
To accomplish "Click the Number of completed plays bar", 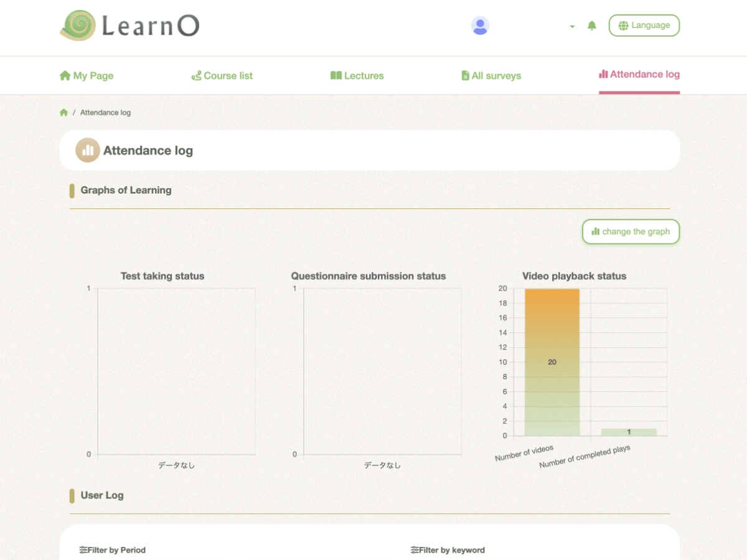I will [x=629, y=432].
